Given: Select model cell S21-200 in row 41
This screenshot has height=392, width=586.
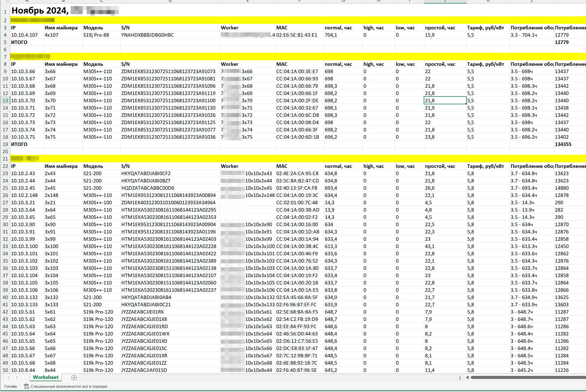Looking at the screenshot, I should [x=101, y=305].
